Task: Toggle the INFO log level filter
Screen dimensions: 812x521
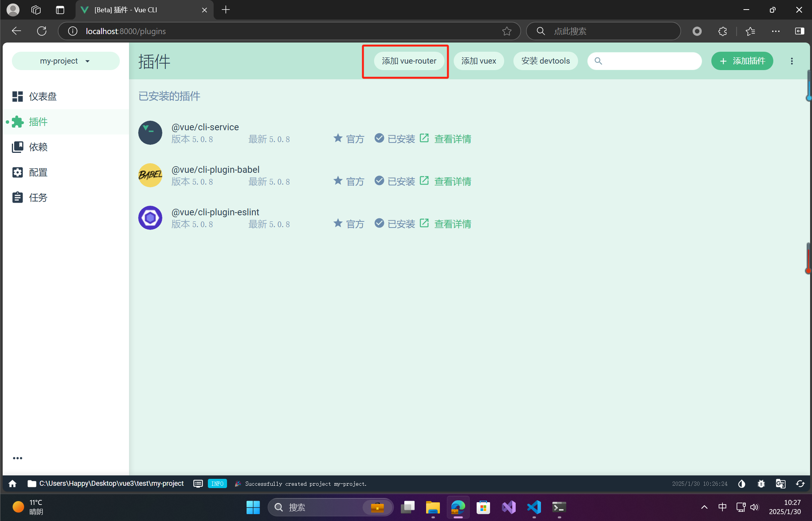Action: click(217, 483)
